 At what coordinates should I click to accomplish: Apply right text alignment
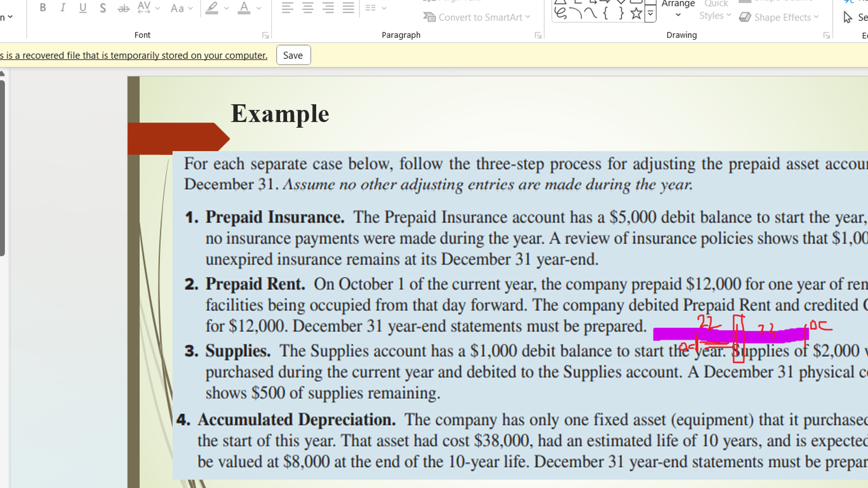click(328, 8)
